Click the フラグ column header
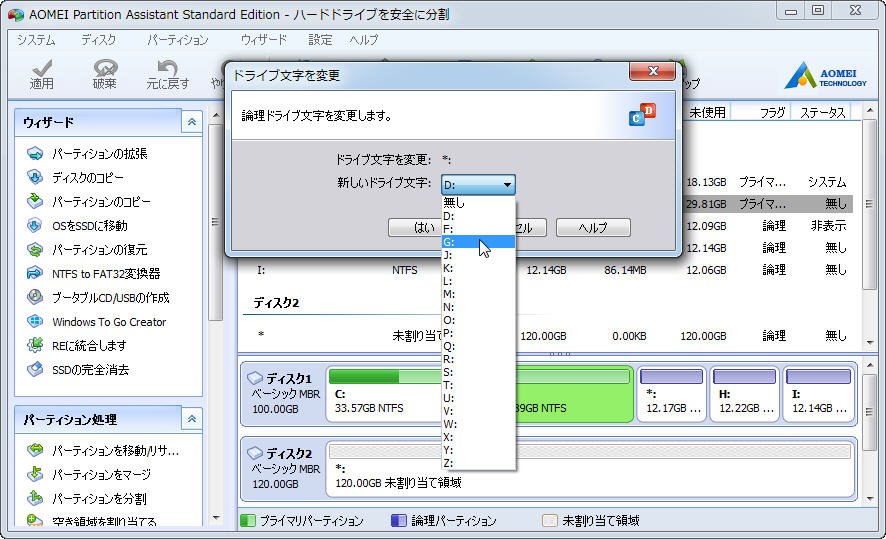The width and height of the screenshot is (886, 539). click(761, 112)
